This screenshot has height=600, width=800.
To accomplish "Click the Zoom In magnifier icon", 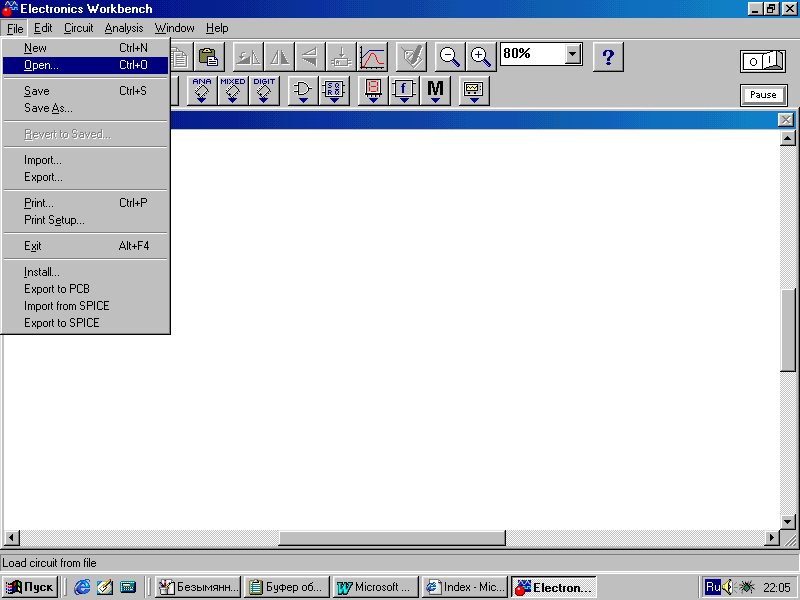I will coord(481,56).
